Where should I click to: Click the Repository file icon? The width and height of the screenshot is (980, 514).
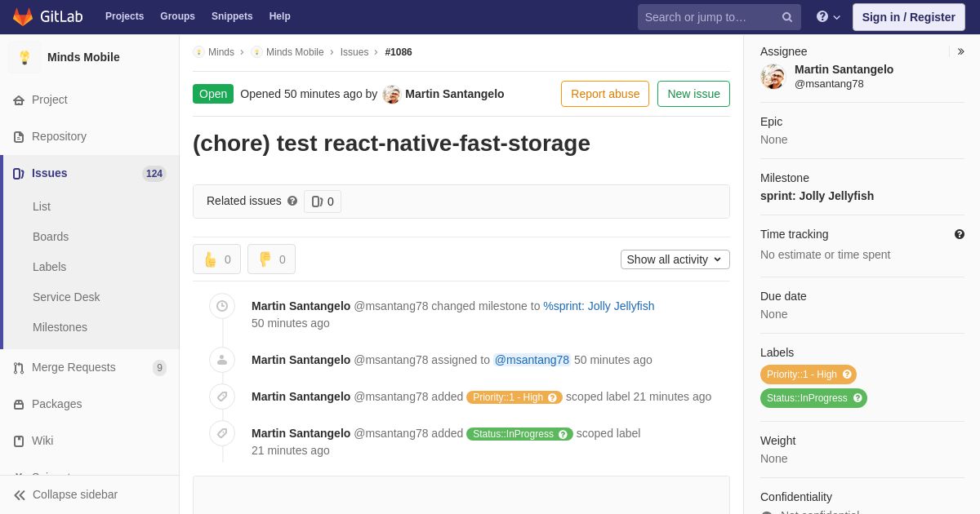[x=19, y=137]
